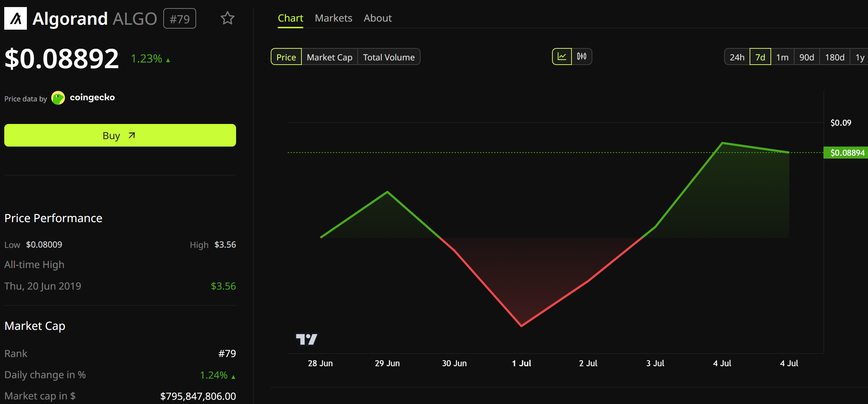Screen dimensions: 868x404
Task: Click the 28 Jun axis label
Action: coord(320,363)
